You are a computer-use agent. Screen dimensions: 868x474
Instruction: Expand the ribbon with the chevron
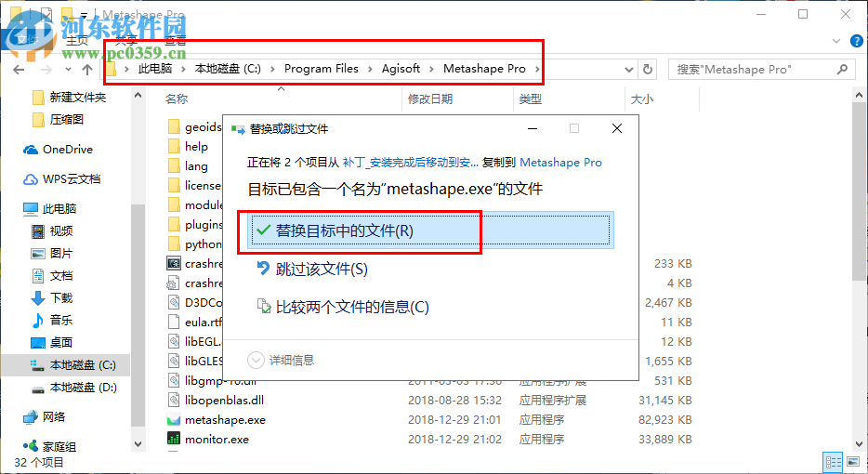point(835,41)
